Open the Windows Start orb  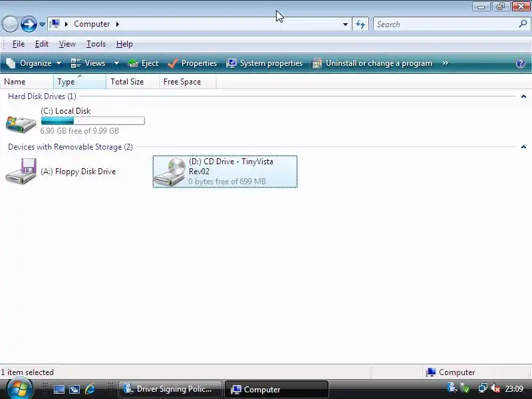(19, 388)
